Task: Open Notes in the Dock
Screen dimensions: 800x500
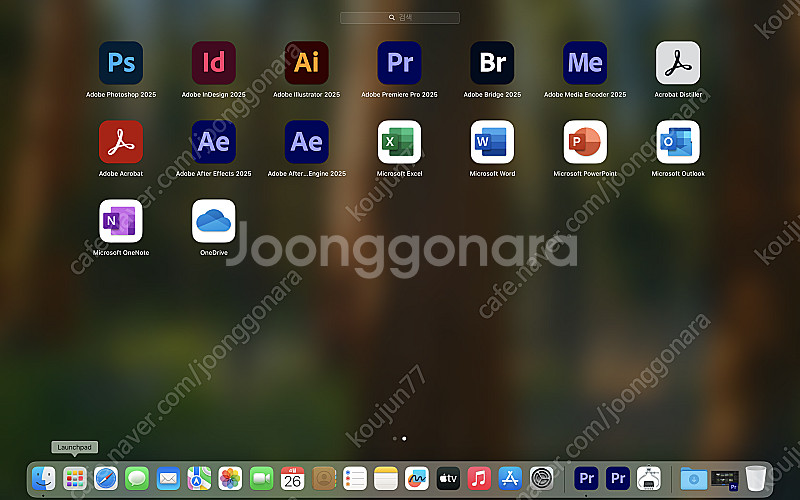Action: (x=386, y=479)
